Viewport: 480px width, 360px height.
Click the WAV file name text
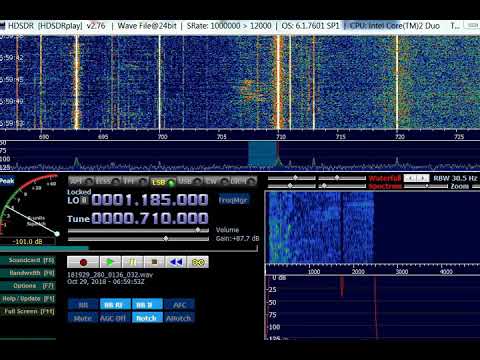point(110,275)
